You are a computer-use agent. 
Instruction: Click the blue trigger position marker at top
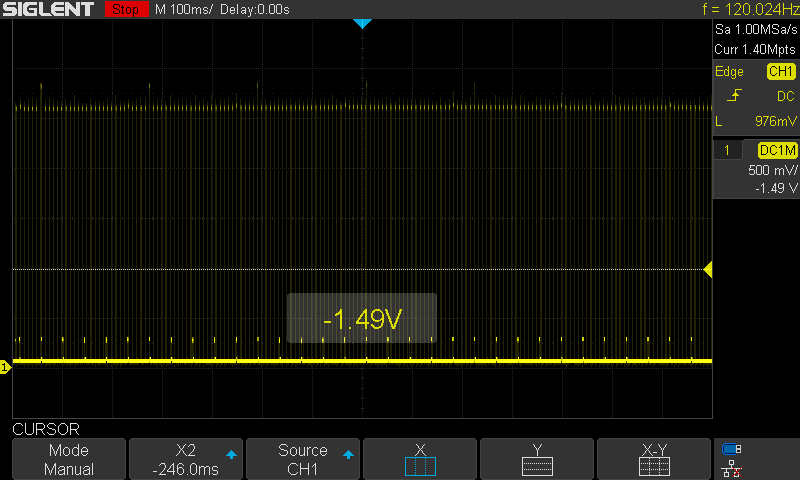(362, 23)
